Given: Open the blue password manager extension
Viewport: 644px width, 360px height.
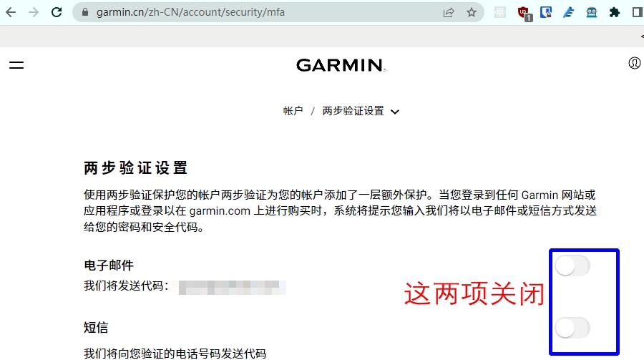Looking at the screenshot, I should coord(546,12).
